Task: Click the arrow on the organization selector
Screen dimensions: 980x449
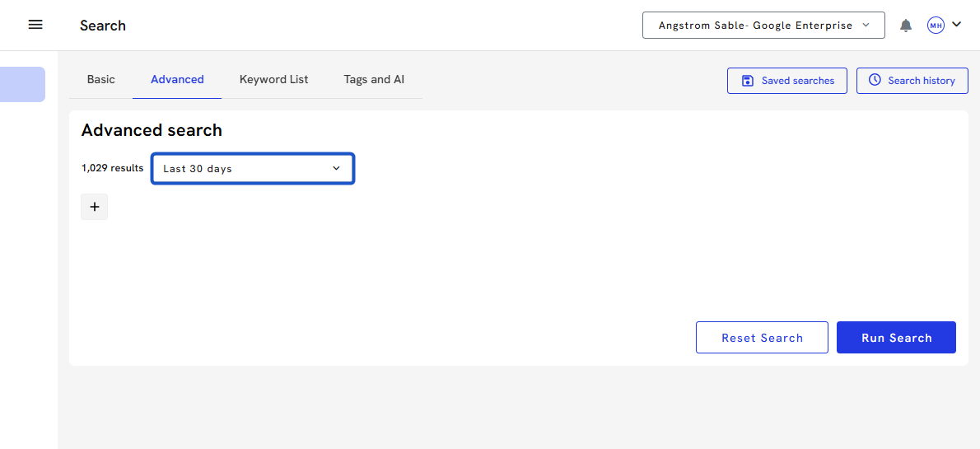Action: click(x=866, y=26)
